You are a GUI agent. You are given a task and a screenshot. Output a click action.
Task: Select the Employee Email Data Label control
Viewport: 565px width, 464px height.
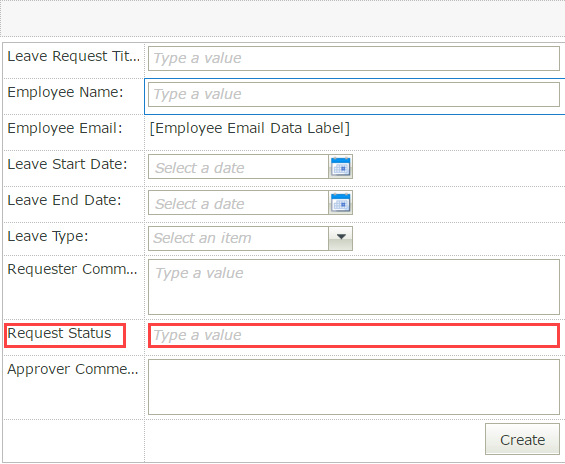249,128
